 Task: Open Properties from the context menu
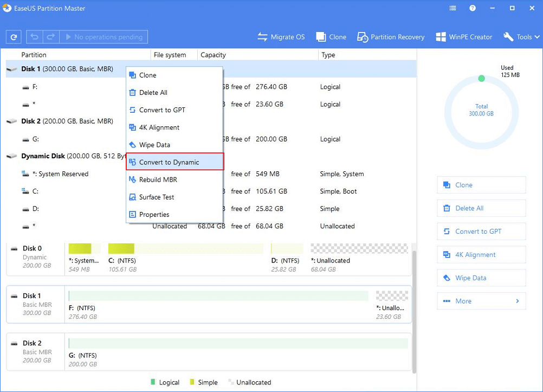(174, 215)
